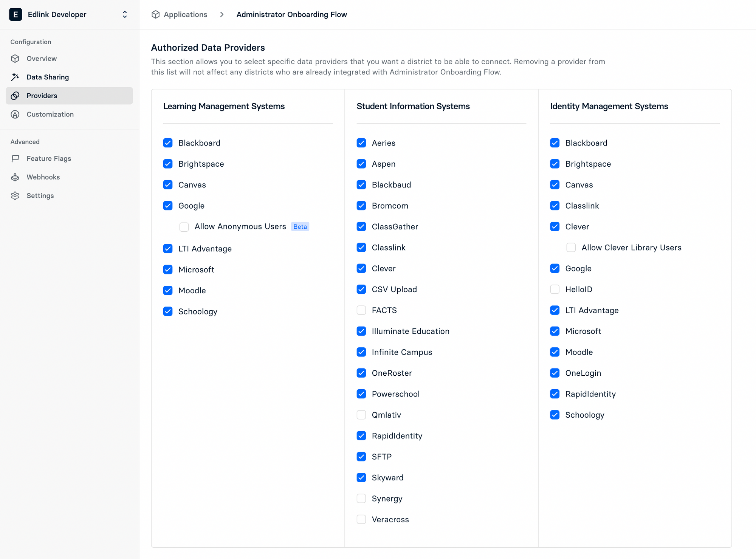Screen dimensions: 756x559
Task: Uncheck the Skyward provider
Action: pyautogui.click(x=361, y=477)
